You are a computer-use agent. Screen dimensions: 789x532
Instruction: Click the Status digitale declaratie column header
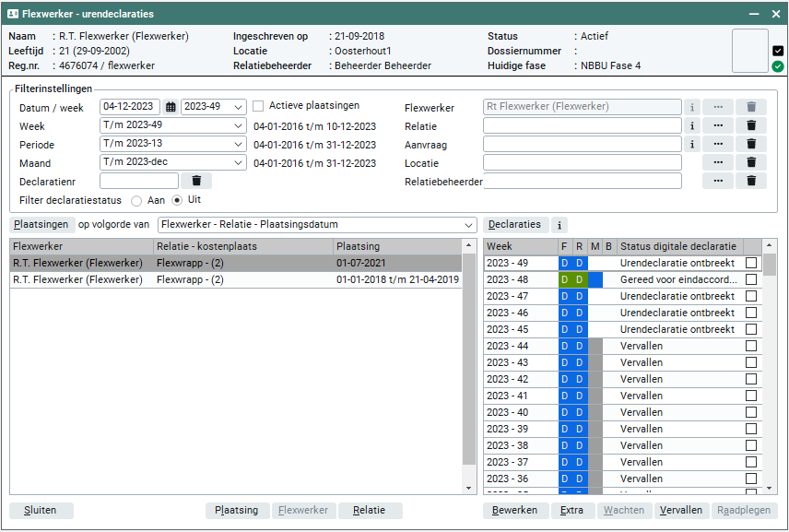(x=678, y=246)
